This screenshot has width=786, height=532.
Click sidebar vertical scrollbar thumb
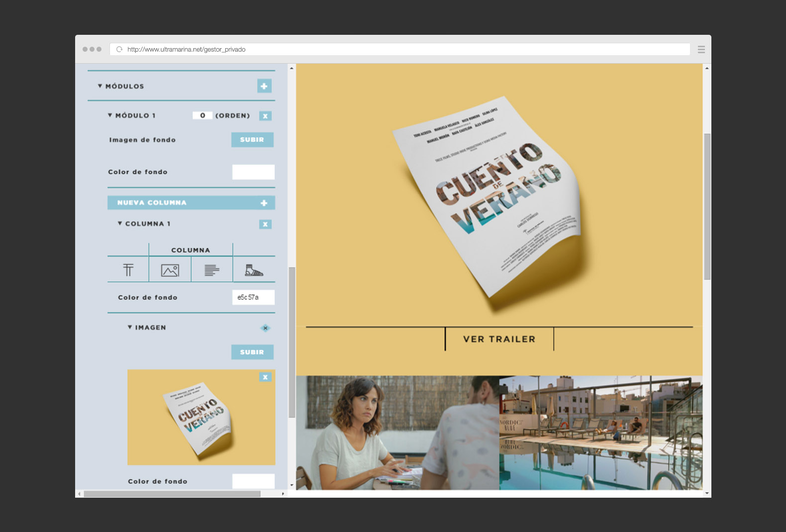tap(292, 343)
